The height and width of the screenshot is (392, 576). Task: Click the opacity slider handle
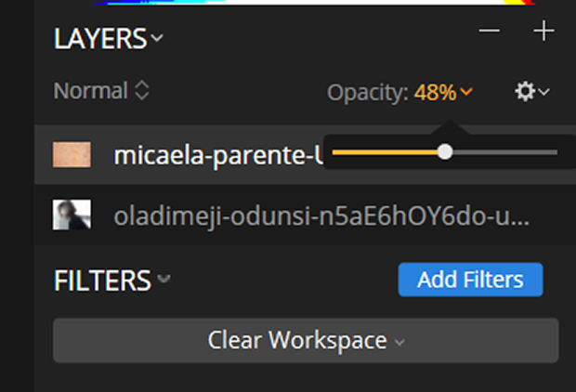click(x=445, y=151)
